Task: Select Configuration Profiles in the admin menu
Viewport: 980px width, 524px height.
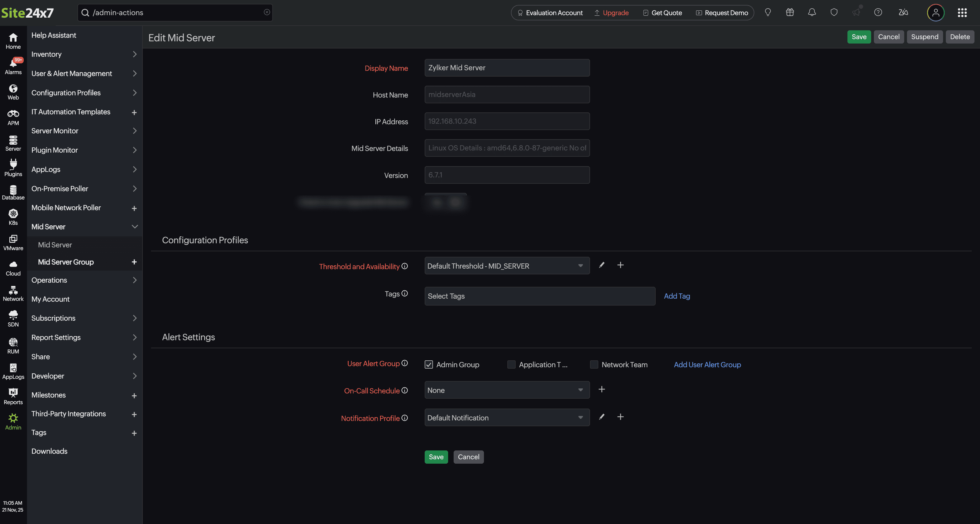Action: point(66,93)
